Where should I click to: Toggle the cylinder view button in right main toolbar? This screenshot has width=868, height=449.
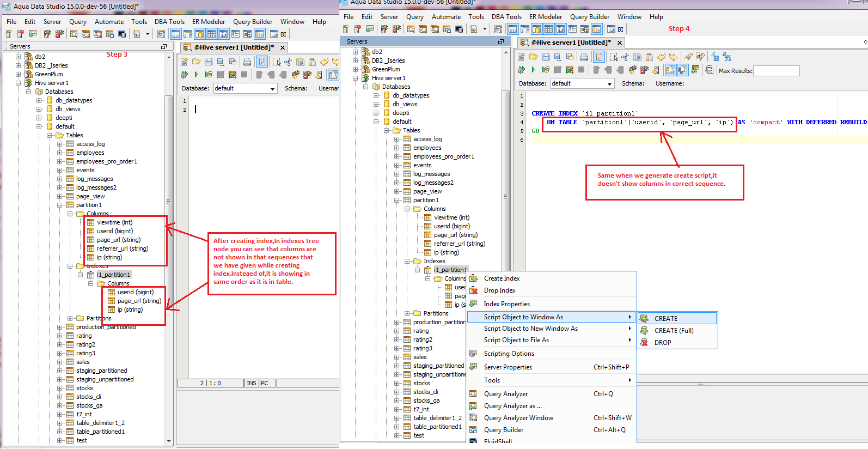pos(536,29)
